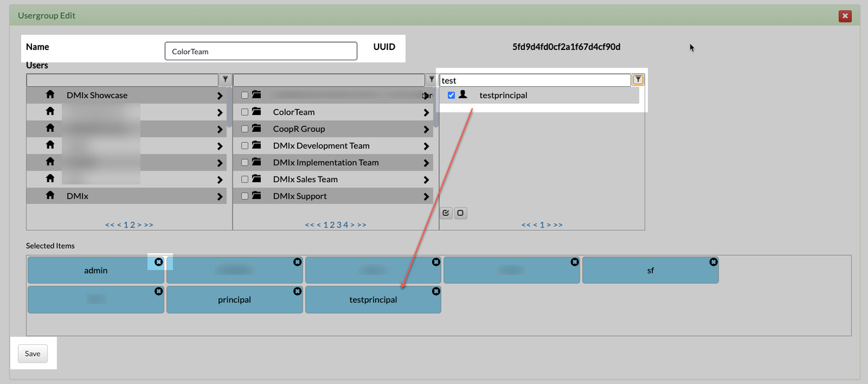Remove sf from Selected Items

point(713,262)
